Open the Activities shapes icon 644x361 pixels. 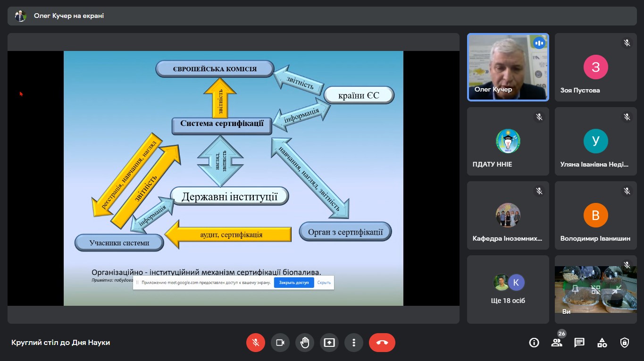coord(602,343)
